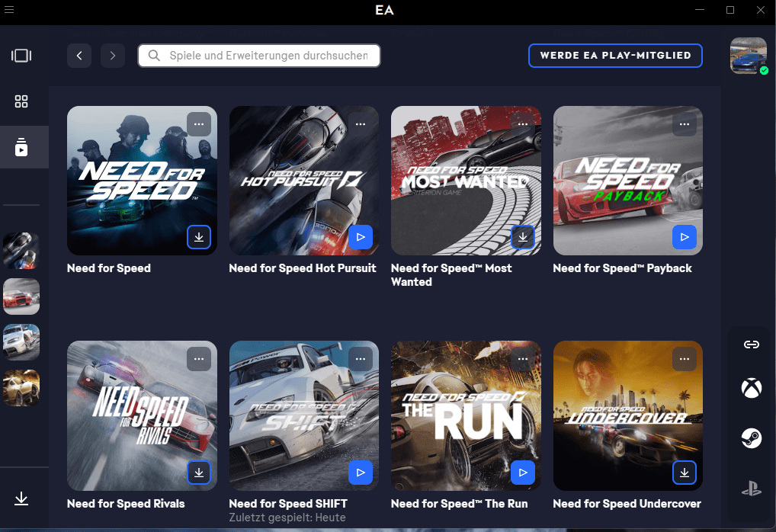Open more options for Need for Speed
The height and width of the screenshot is (532, 776).
199,124
